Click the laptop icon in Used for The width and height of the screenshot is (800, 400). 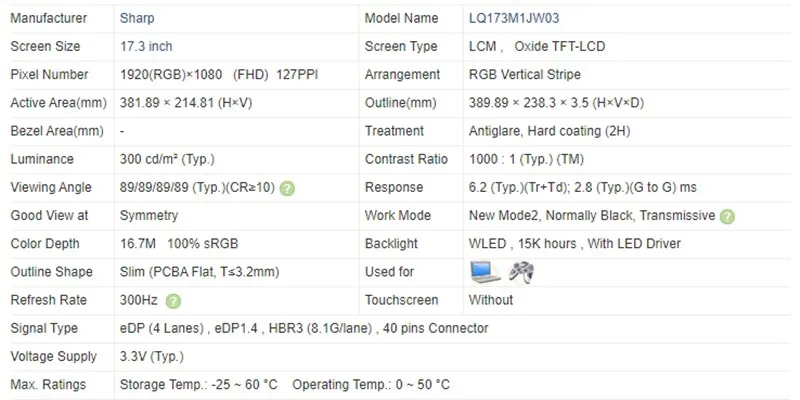(484, 271)
